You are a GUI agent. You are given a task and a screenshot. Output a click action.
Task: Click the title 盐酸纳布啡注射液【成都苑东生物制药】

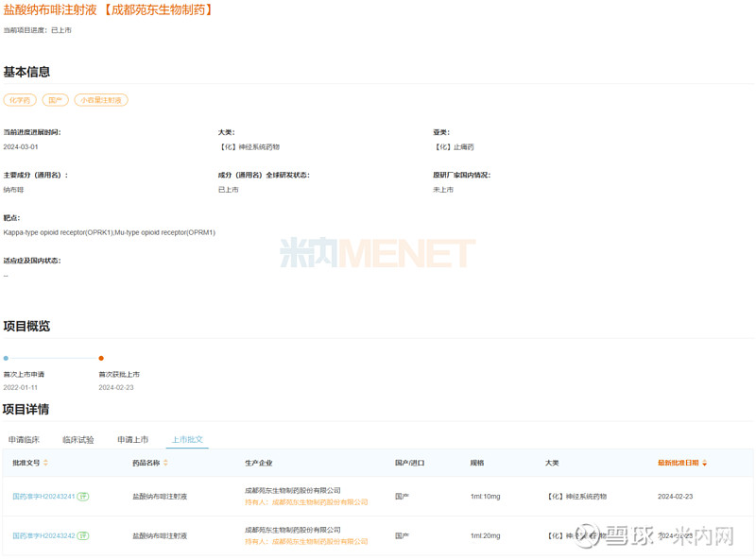109,9
